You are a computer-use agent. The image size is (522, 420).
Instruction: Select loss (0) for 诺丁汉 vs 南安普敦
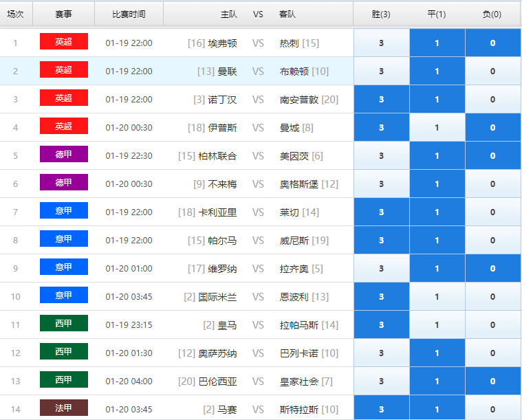click(493, 99)
